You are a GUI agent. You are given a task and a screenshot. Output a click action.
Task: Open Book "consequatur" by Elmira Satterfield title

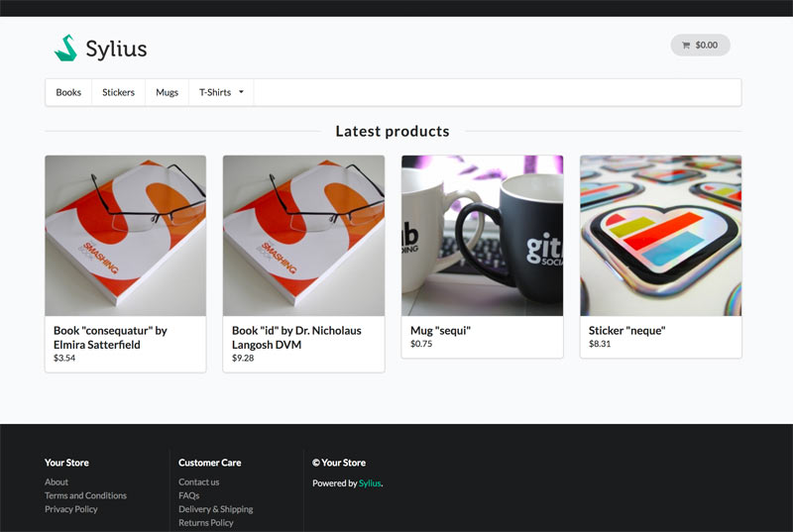tap(109, 338)
